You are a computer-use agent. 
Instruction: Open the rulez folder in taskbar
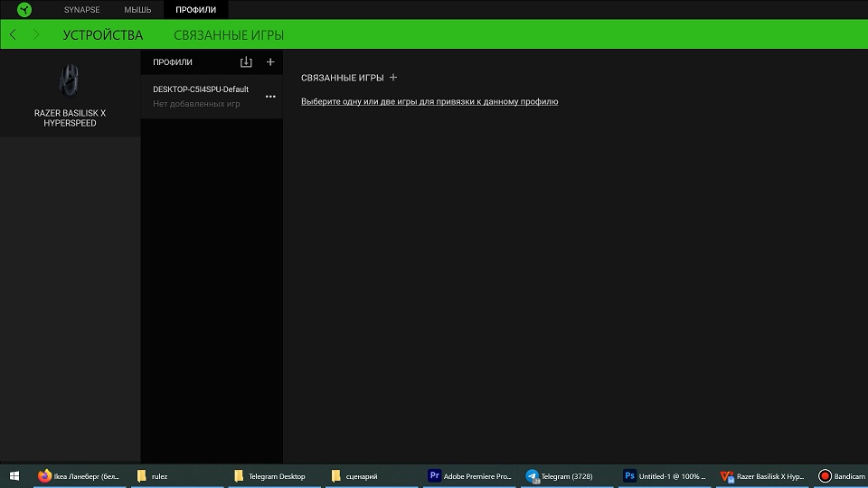click(x=177, y=476)
